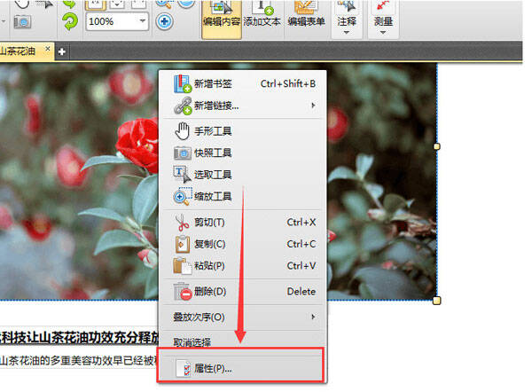The image size is (532, 392).
Task: Expand the arrow next to 新增链接...
Action: pyautogui.click(x=313, y=106)
